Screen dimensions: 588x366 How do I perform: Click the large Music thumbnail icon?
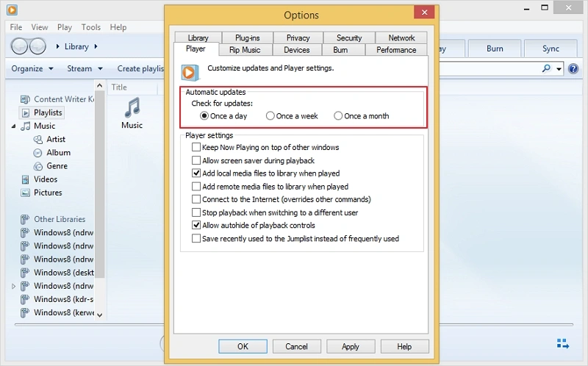(x=132, y=107)
